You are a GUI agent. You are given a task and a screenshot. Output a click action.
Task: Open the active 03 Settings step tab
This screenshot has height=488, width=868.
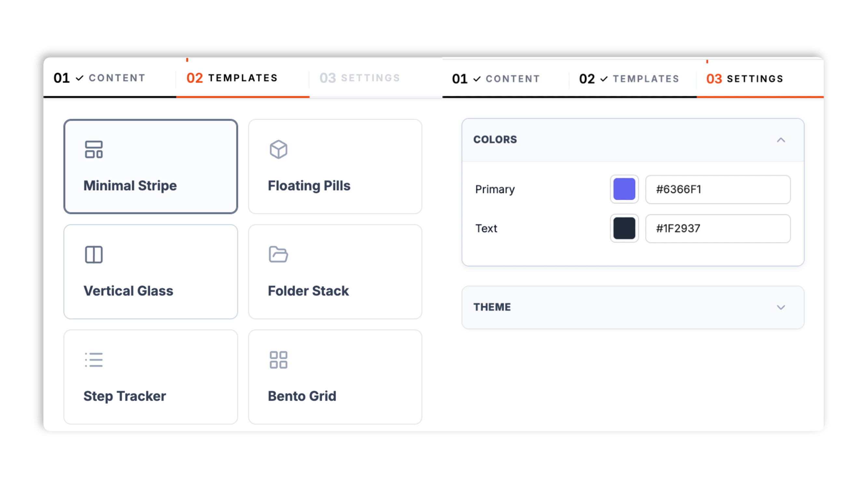760,79
